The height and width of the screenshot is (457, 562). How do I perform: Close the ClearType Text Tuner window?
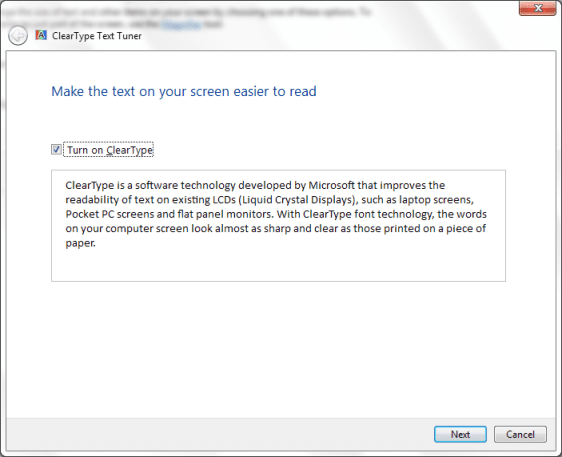(538, 8)
